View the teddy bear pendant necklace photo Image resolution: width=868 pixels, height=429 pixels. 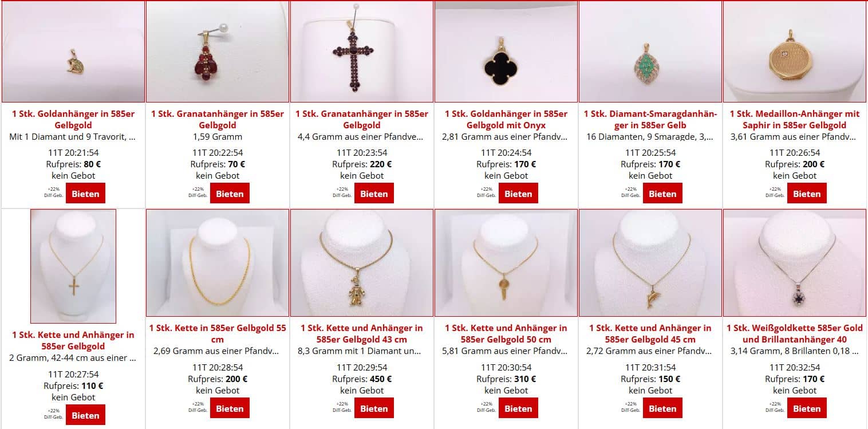[362, 263]
